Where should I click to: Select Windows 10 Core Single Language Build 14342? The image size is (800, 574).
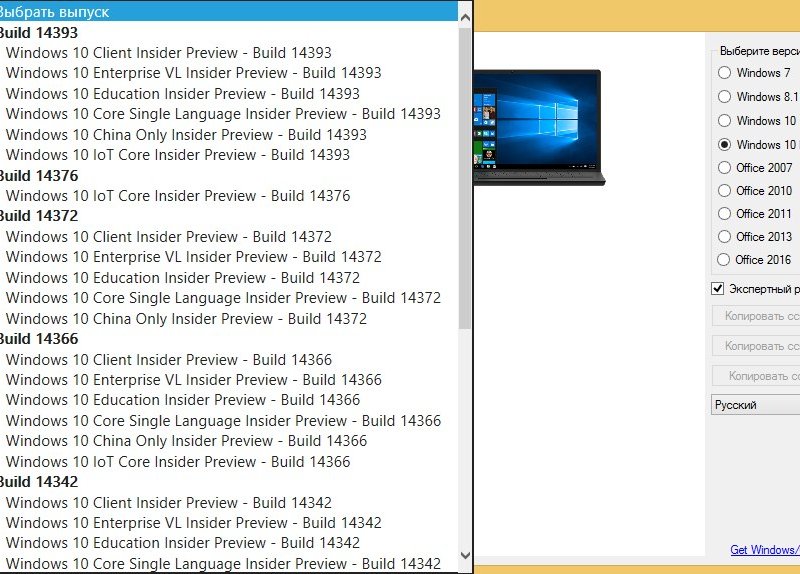pyautogui.click(x=223, y=564)
